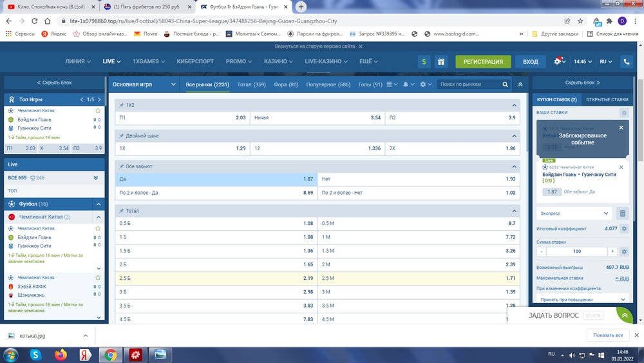Favorite the top game star icon
The image size is (644, 363).
tap(98, 111)
